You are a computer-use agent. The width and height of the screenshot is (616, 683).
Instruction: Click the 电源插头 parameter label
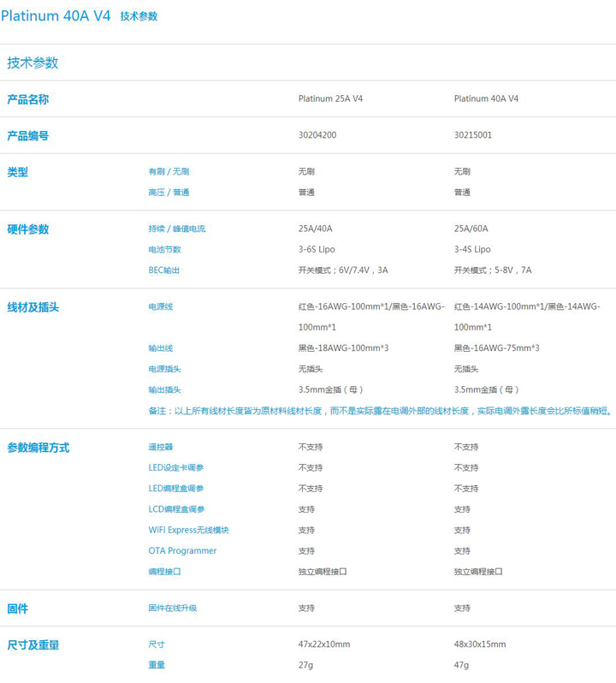164,369
